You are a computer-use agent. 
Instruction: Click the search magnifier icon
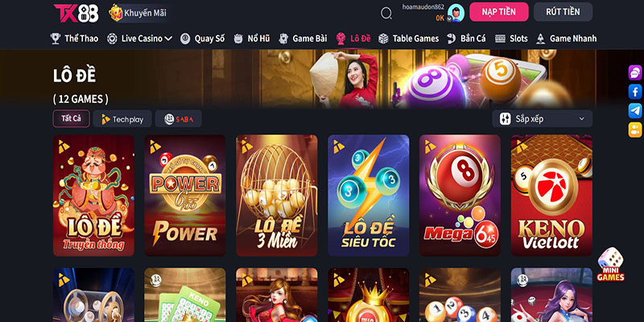click(386, 13)
